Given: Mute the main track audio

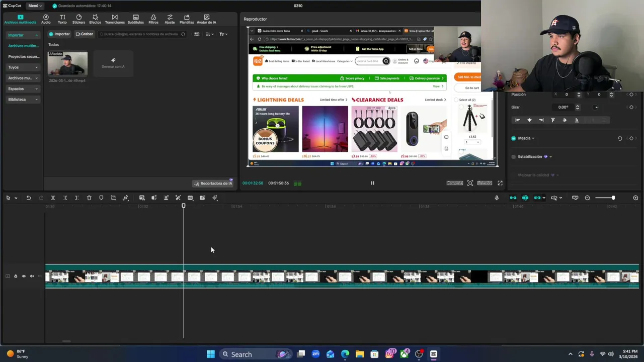Looking at the screenshot, I should 32,276.
